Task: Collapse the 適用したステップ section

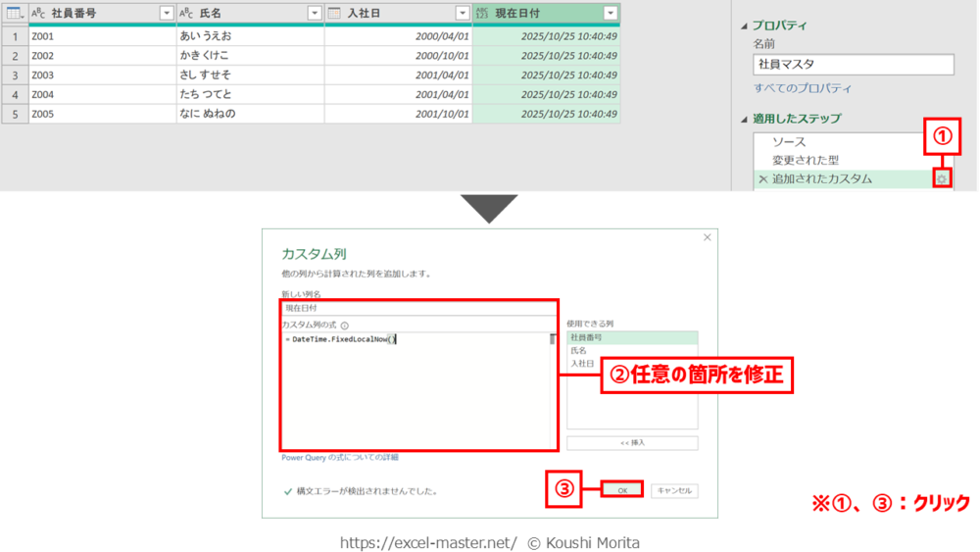Action: (x=744, y=119)
